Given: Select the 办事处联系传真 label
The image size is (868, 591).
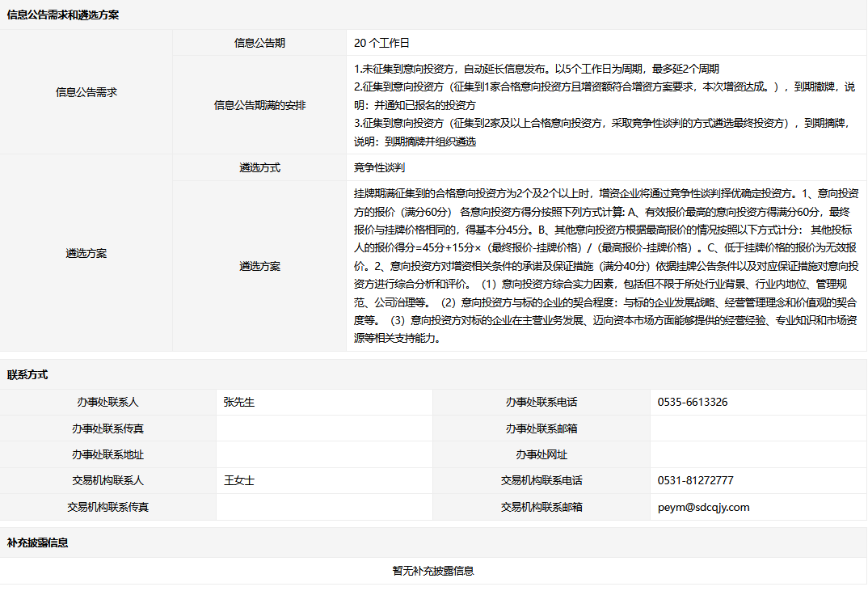Looking at the screenshot, I should click(x=107, y=428).
